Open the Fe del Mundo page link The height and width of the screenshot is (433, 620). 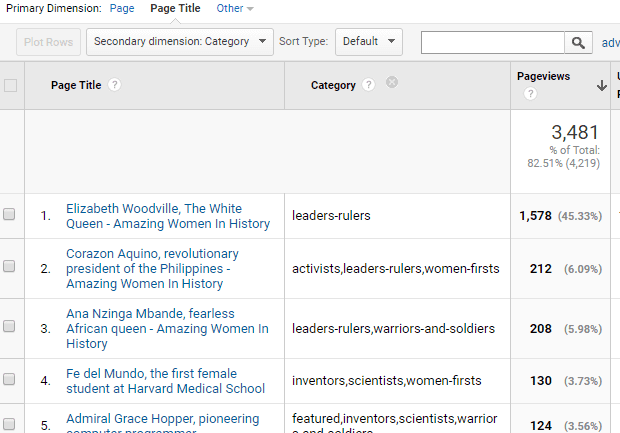pyautogui.click(x=165, y=380)
